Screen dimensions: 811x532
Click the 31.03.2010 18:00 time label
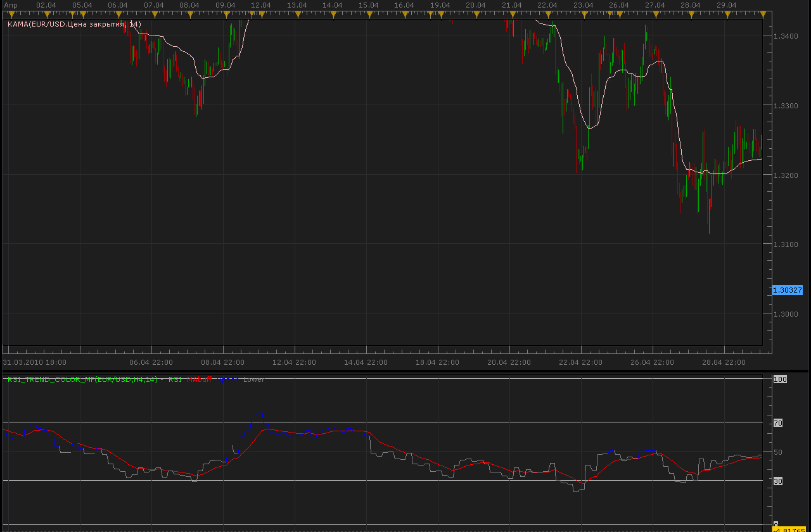point(35,363)
